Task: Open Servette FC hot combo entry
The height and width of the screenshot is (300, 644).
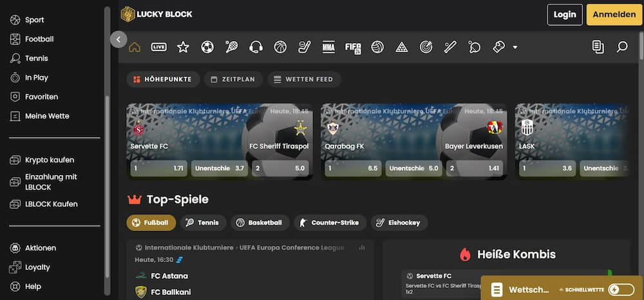Action: 433,276
